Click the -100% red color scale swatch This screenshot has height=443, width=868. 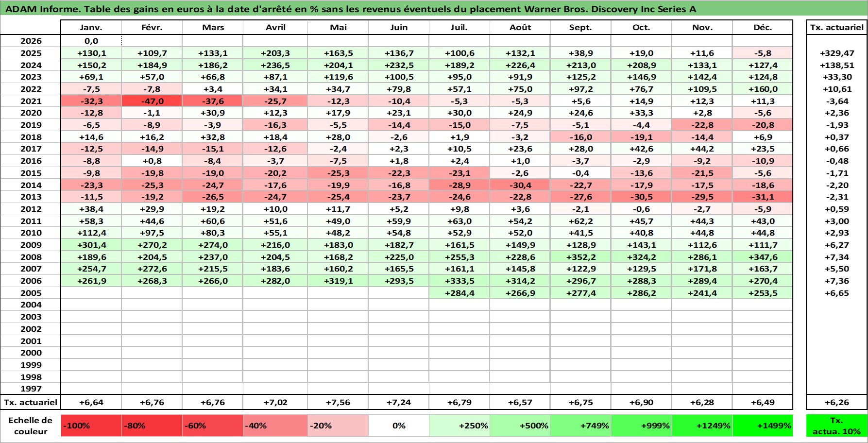coord(91,426)
